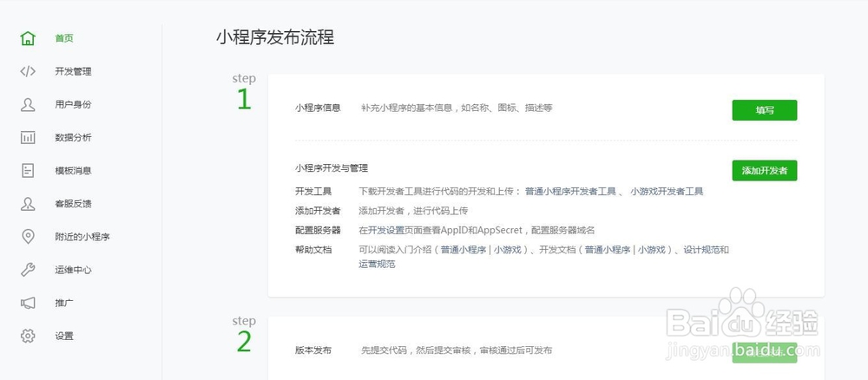Click the wrench operations icon

(x=28, y=270)
